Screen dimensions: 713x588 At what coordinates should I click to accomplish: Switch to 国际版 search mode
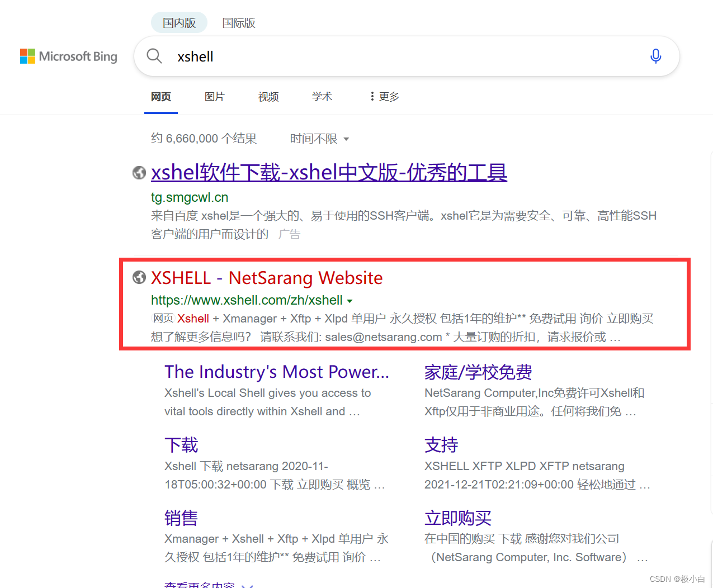(239, 23)
